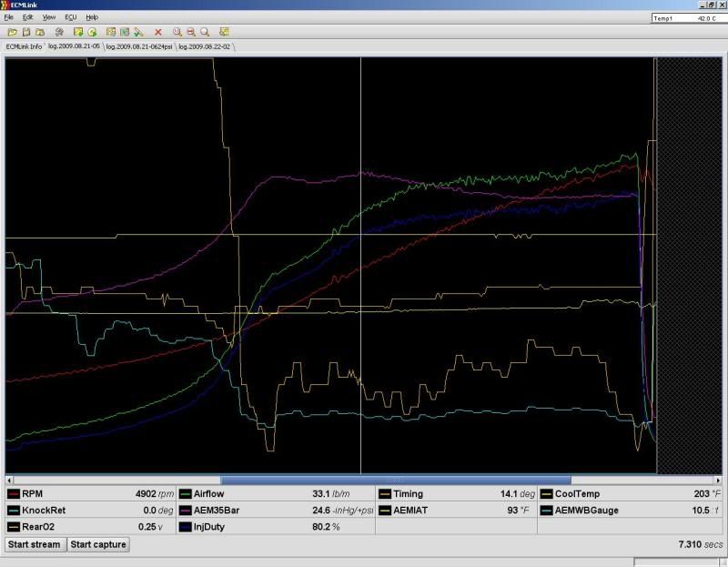This screenshot has width=728, height=567.
Task: Open the File menu
Action: [x=8, y=17]
